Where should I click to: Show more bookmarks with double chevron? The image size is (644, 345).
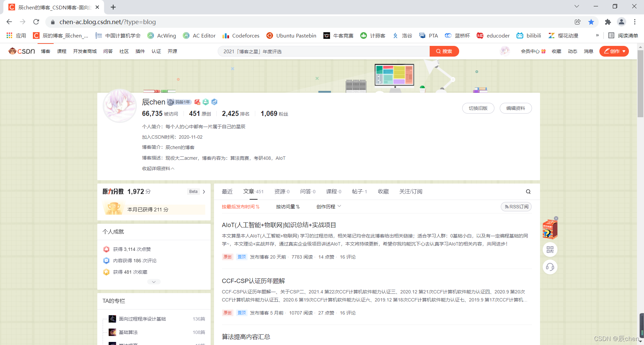[597, 36]
